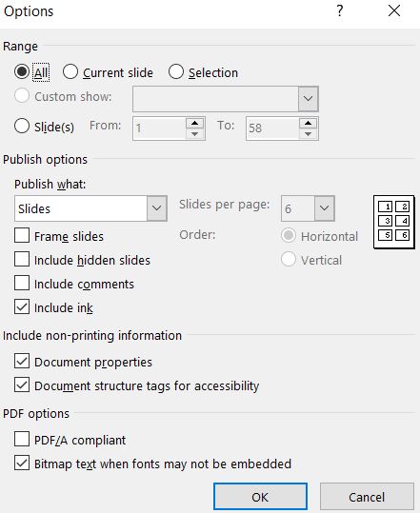Enable PDF/A compliant option
Image resolution: width=420 pixels, height=513 pixels.
tap(22, 440)
